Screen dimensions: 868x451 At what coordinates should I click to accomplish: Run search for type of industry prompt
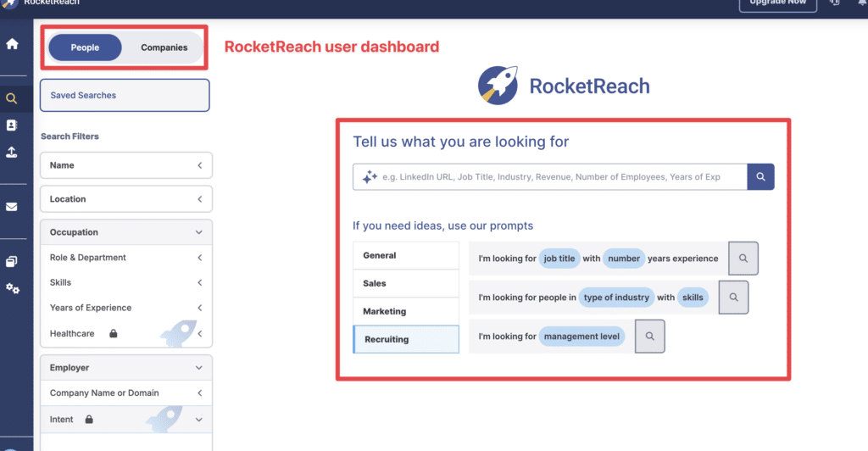733,298
